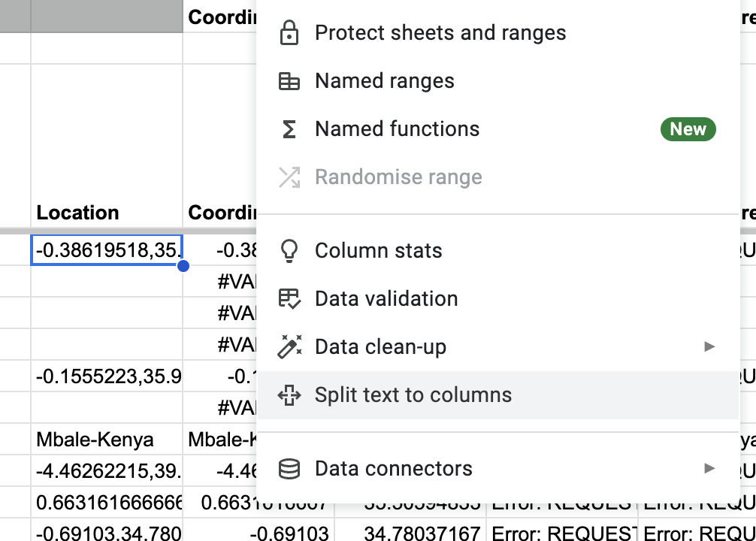This screenshot has height=541, width=756.
Task: Select the 34.78037167 cell
Action: coord(410,530)
